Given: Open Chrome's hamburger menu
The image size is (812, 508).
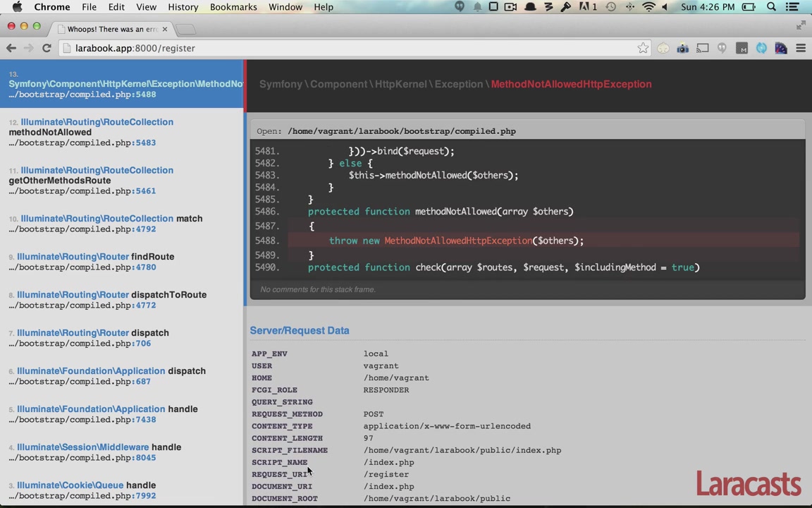Looking at the screenshot, I should [801, 48].
